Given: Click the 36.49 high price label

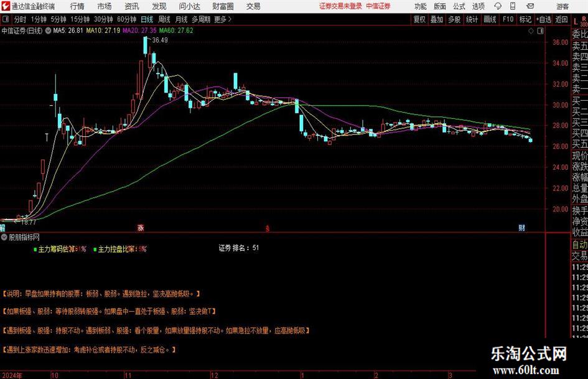Looking at the screenshot, I should 160,40.
